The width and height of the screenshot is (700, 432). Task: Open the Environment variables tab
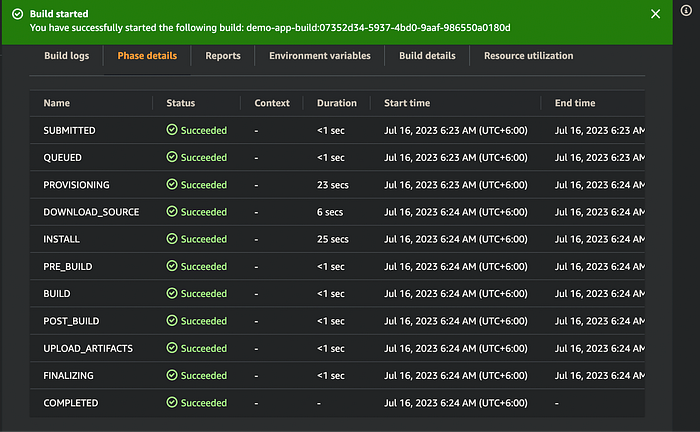click(319, 56)
